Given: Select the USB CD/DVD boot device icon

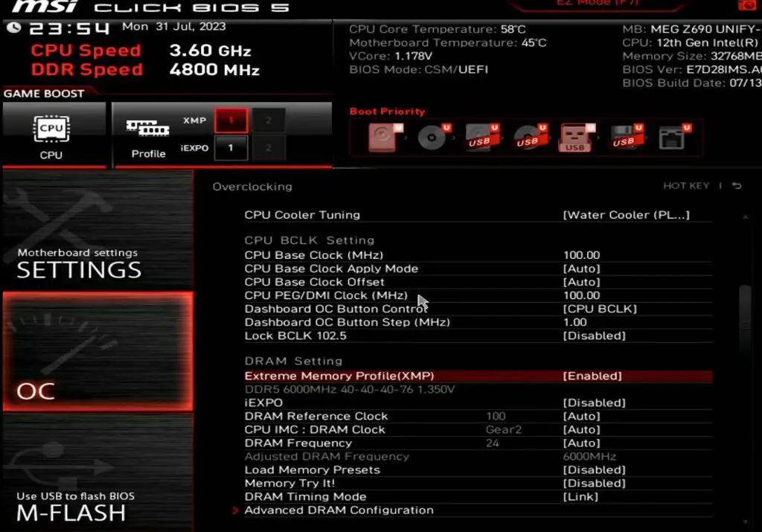Looking at the screenshot, I should (x=530, y=137).
